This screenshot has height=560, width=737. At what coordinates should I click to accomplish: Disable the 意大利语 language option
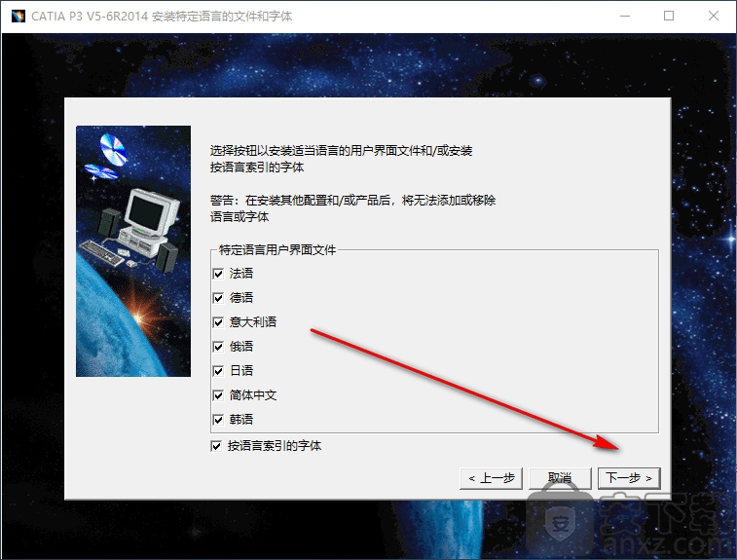tap(218, 322)
